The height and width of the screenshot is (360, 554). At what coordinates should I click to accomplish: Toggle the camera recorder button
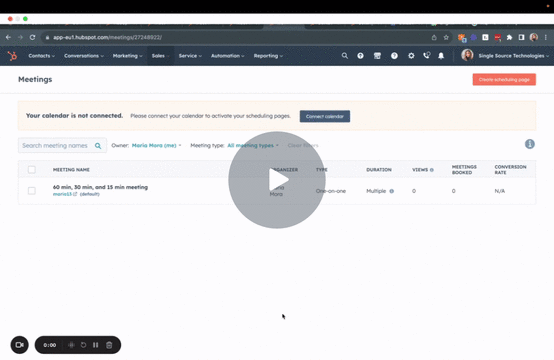19,345
